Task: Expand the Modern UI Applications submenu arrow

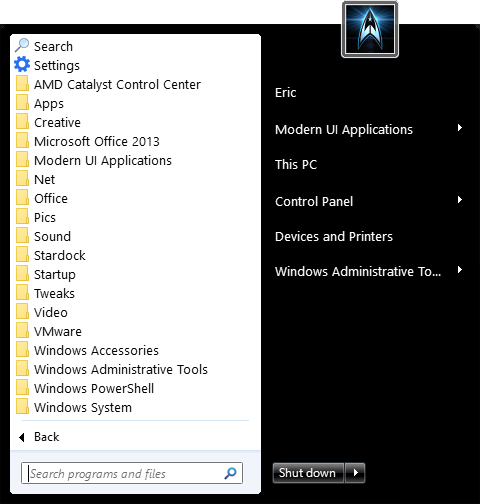Action: [460, 128]
